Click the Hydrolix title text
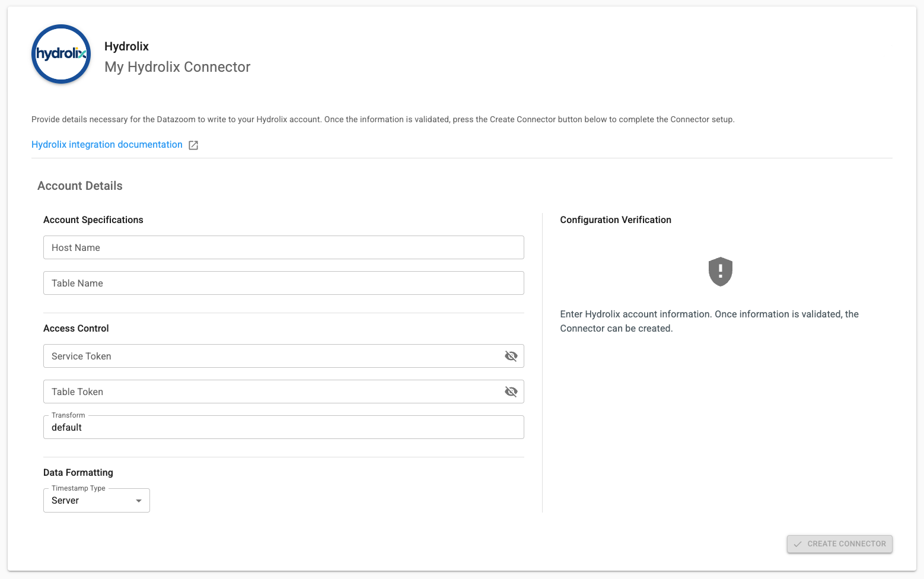Image resolution: width=924 pixels, height=579 pixels. click(126, 46)
